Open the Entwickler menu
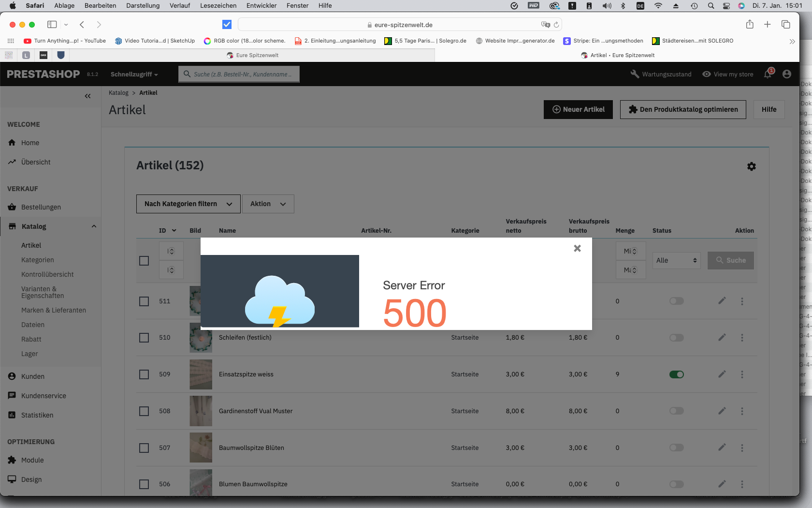 click(261, 6)
